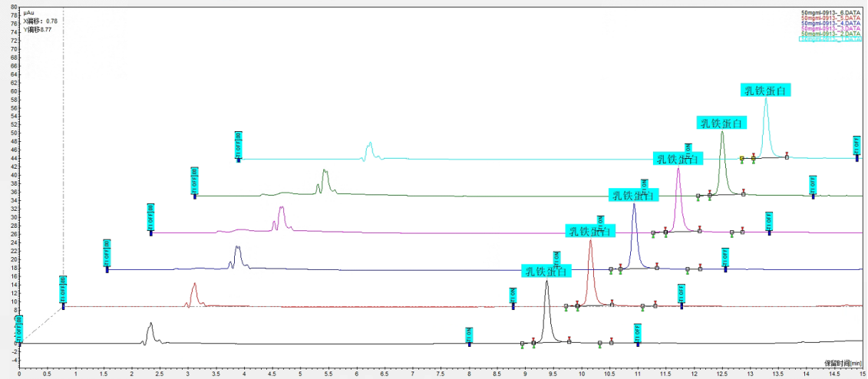Click the TI ON marker at 8 minutes
Viewport: 868px width, 379px height.
pos(470,335)
